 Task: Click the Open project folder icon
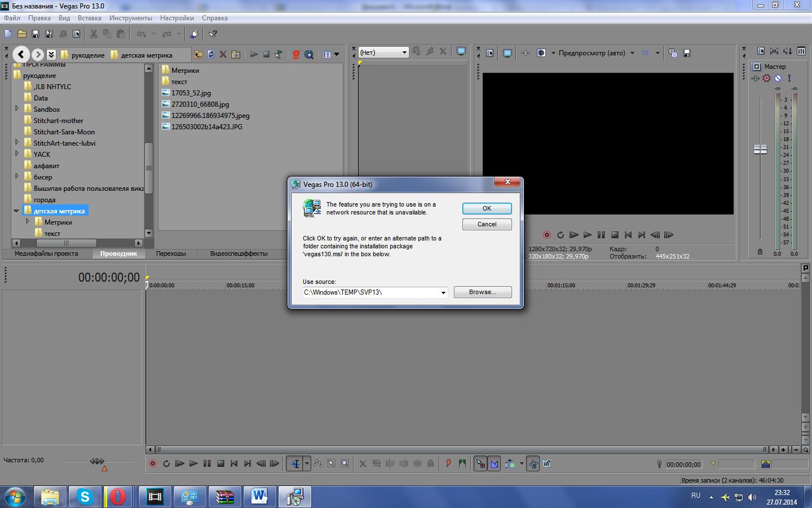point(22,34)
